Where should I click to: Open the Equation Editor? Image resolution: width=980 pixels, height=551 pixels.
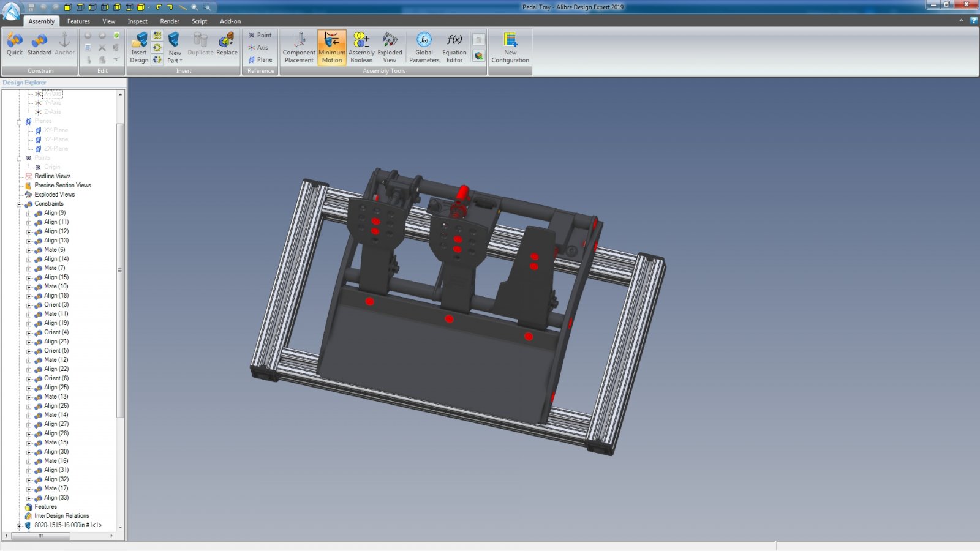point(454,47)
